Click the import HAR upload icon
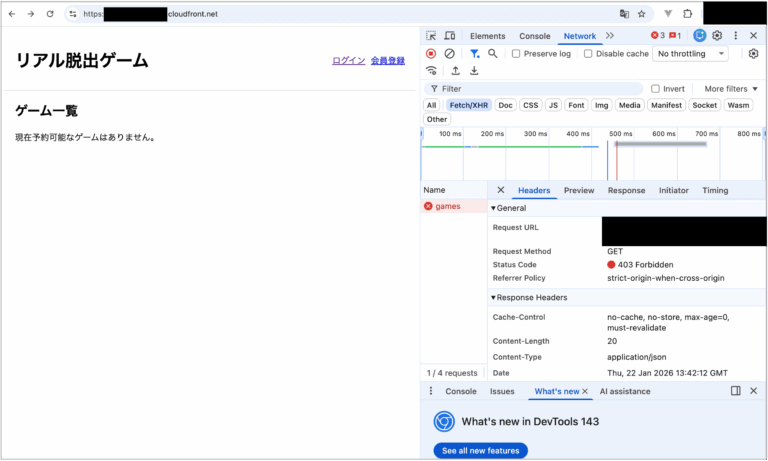The image size is (768, 461). tap(456, 71)
